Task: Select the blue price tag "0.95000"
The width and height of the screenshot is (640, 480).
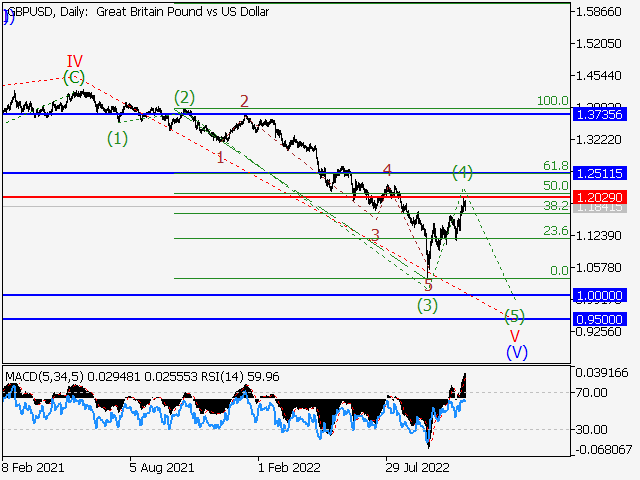Action: (600, 319)
